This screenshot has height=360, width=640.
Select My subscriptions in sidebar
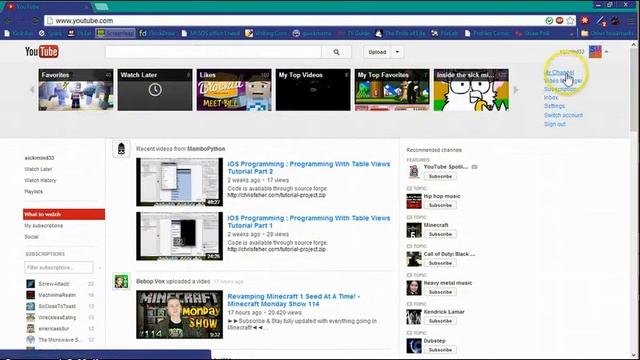(x=43, y=226)
